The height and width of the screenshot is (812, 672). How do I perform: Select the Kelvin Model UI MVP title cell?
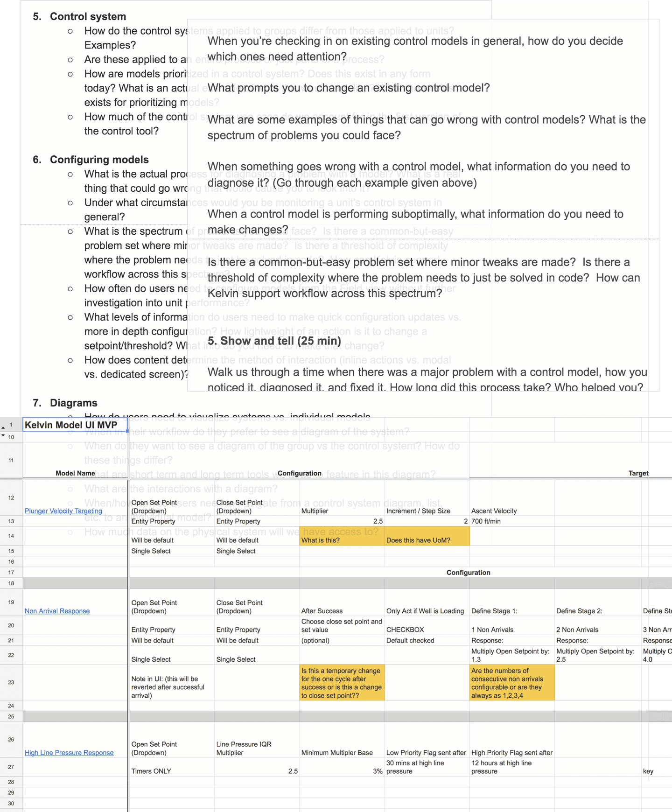click(x=75, y=425)
